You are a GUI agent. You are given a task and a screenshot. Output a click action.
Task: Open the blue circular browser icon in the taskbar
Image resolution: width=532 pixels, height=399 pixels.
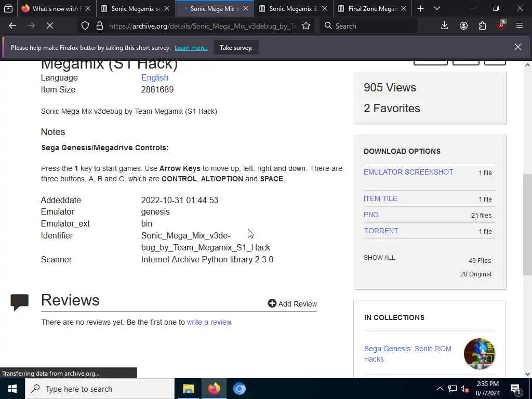click(239, 389)
